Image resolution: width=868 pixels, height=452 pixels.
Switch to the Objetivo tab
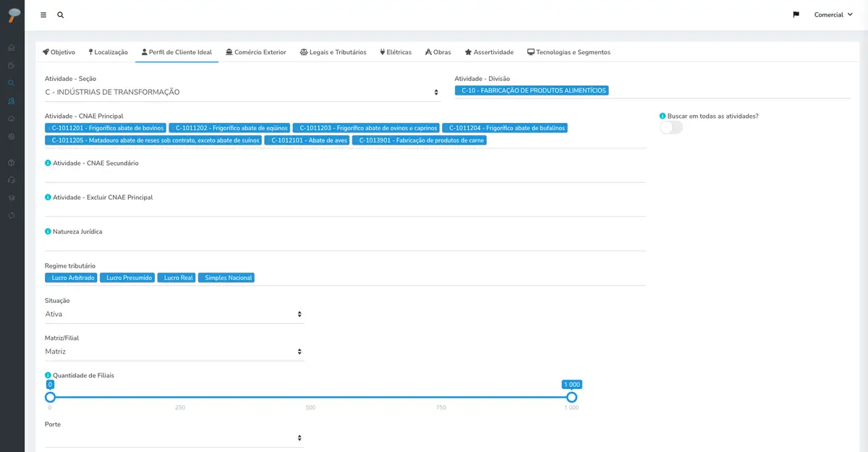(x=59, y=52)
